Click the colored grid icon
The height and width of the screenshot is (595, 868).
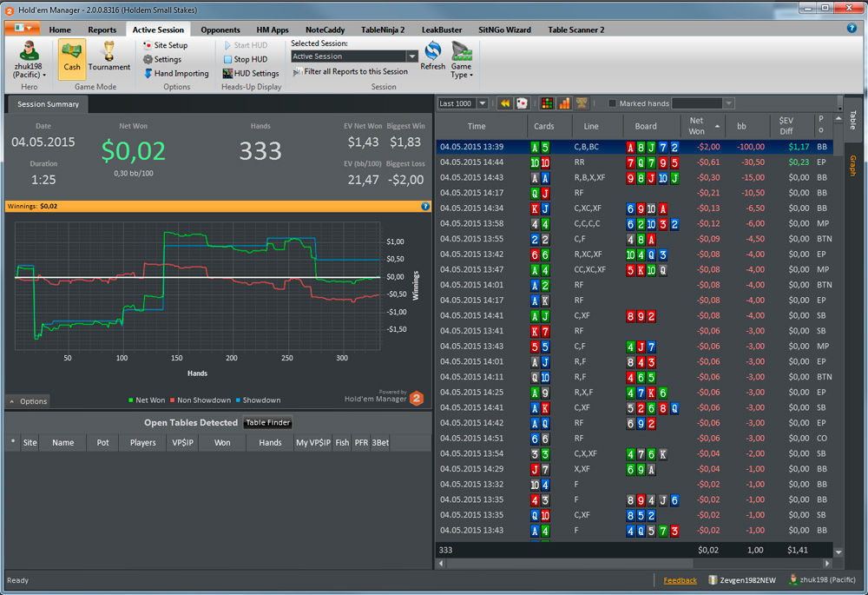click(x=547, y=103)
